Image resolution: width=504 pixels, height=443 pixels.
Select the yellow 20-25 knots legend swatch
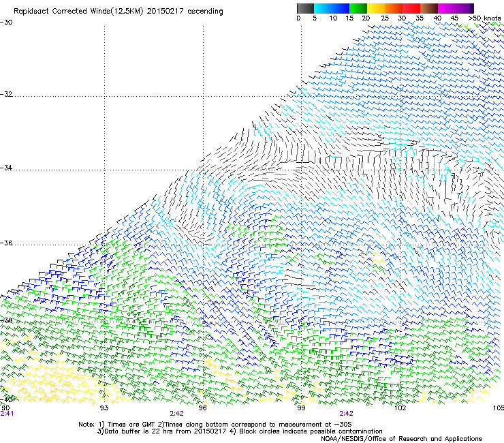pos(376,8)
